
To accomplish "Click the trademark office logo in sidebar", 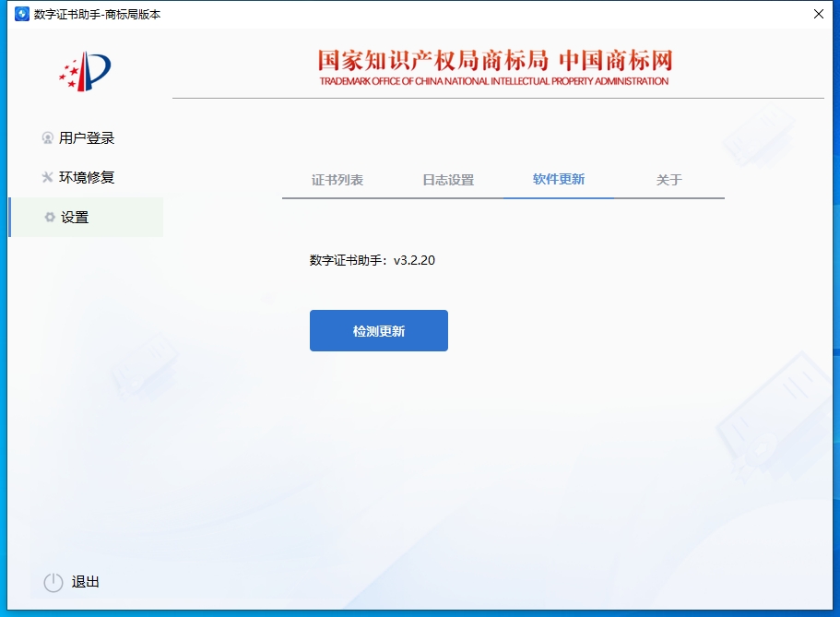I will tap(85, 71).
